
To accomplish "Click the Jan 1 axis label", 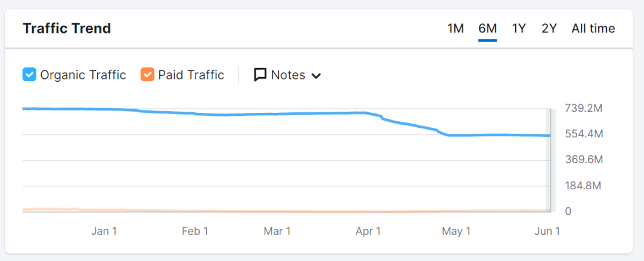I will 104,231.
